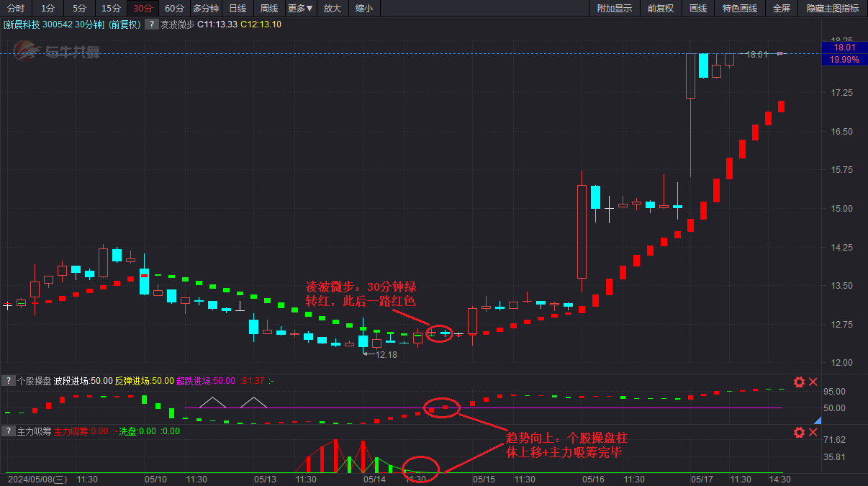The image size is (868, 486).
Task: Click the 14.25 price axis label
Action: coord(843,247)
